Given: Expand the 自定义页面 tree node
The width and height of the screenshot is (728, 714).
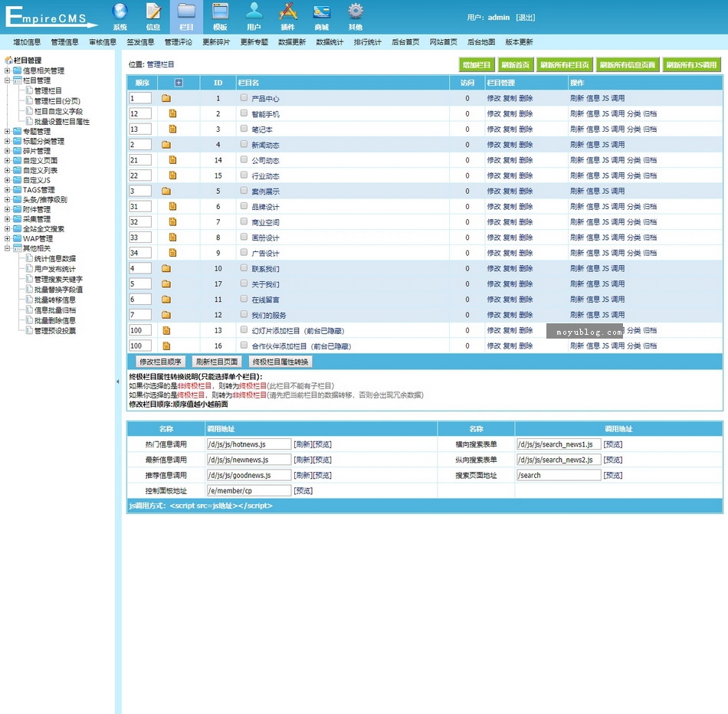Looking at the screenshot, I should (x=7, y=161).
